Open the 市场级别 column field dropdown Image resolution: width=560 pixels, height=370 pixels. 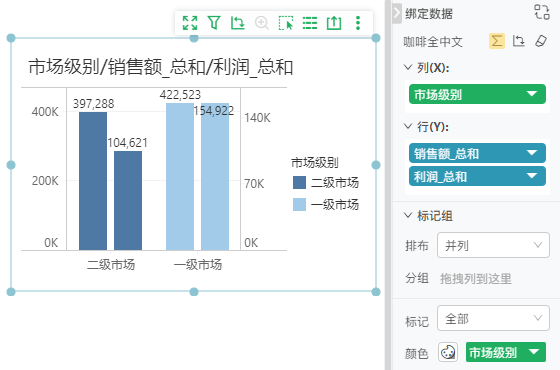[x=532, y=94]
